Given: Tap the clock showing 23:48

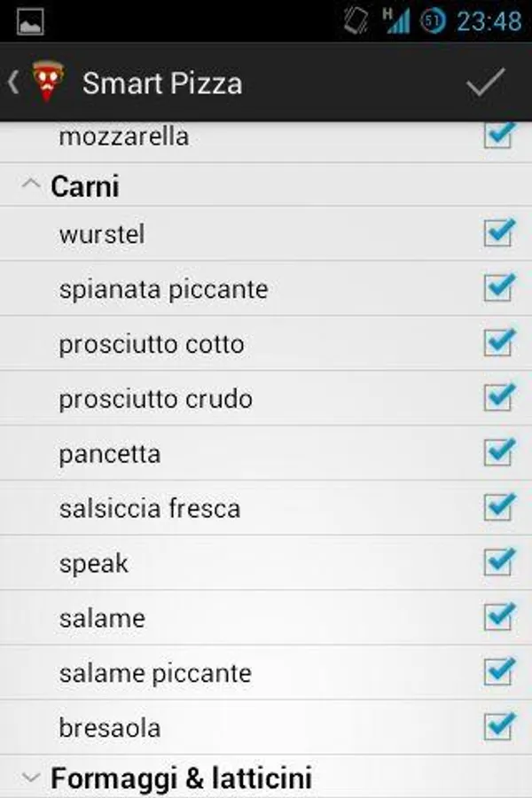Looking at the screenshot, I should [x=489, y=21].
